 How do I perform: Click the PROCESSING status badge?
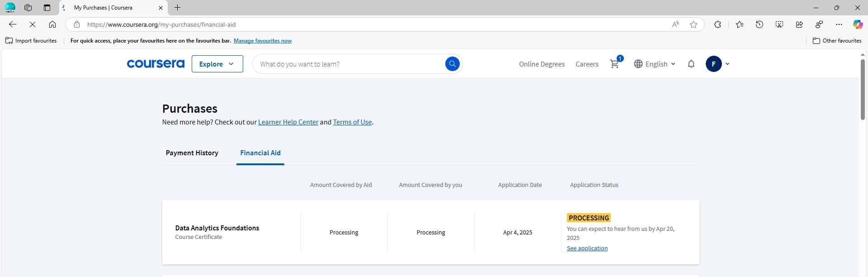(x=589, y=218)
